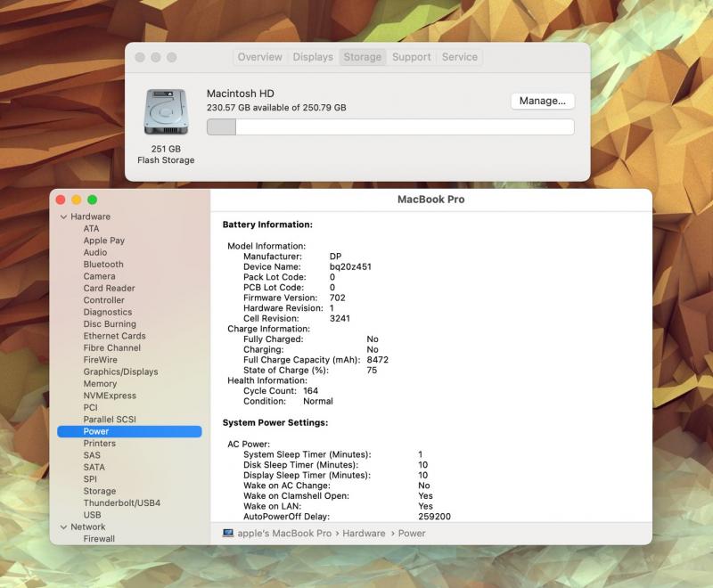The image size is (713, 588).
Task: Click the System Power Settings heading
Action: click(x=275, y=422)
